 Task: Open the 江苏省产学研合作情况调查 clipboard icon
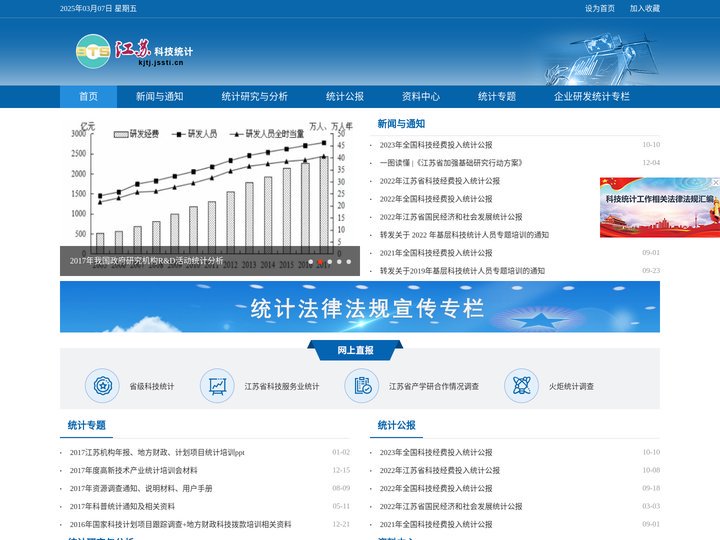pos(362,386)
